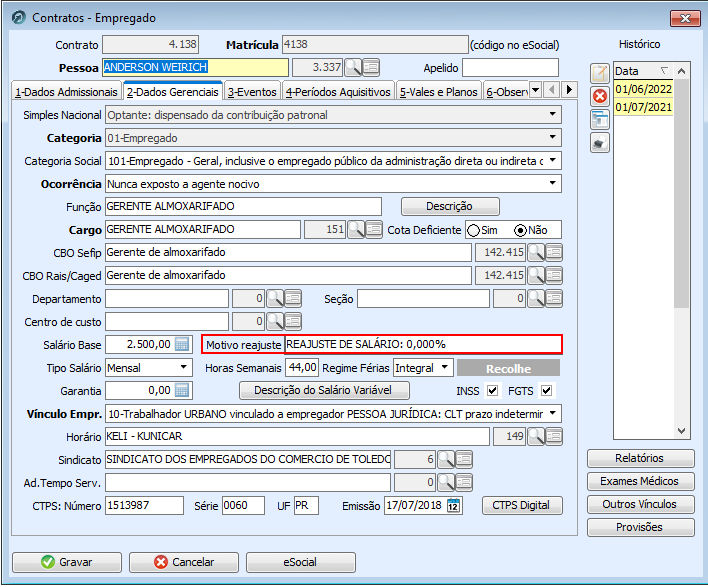Click the Histórico list vertical scrollbar
The image size is (708, 587).
point(681,251)
